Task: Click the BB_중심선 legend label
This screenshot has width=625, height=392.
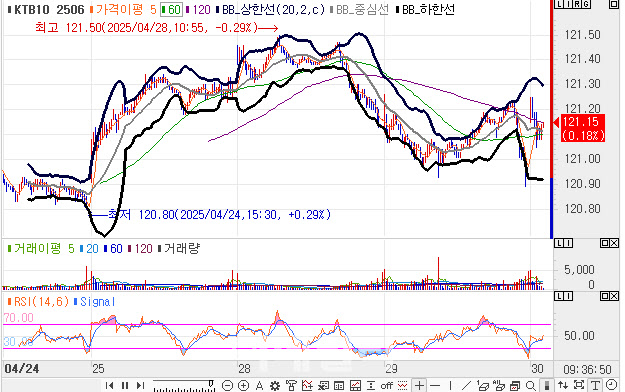Action: coord(359,10)
